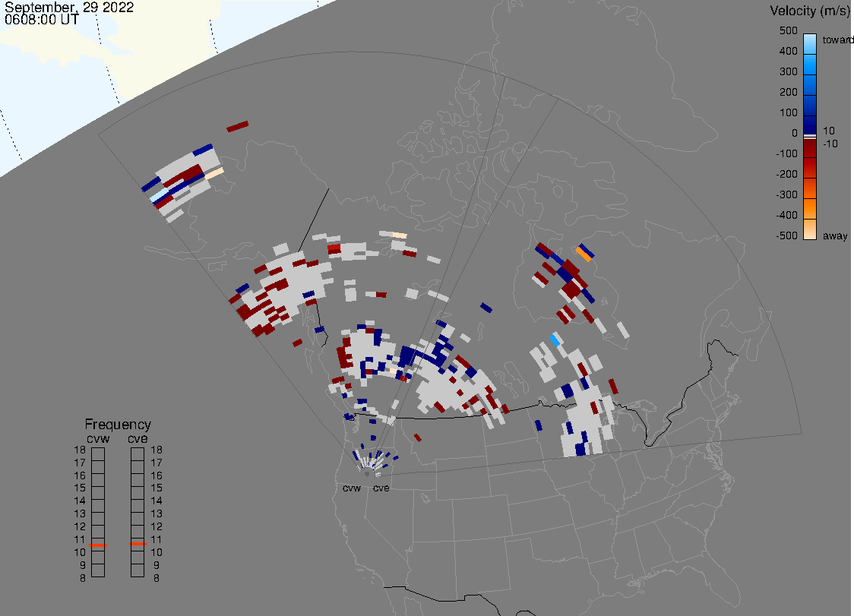854x616 pixels.
Task: Click the positive "100" velocity scale label
Action: [x=788, y=112]
